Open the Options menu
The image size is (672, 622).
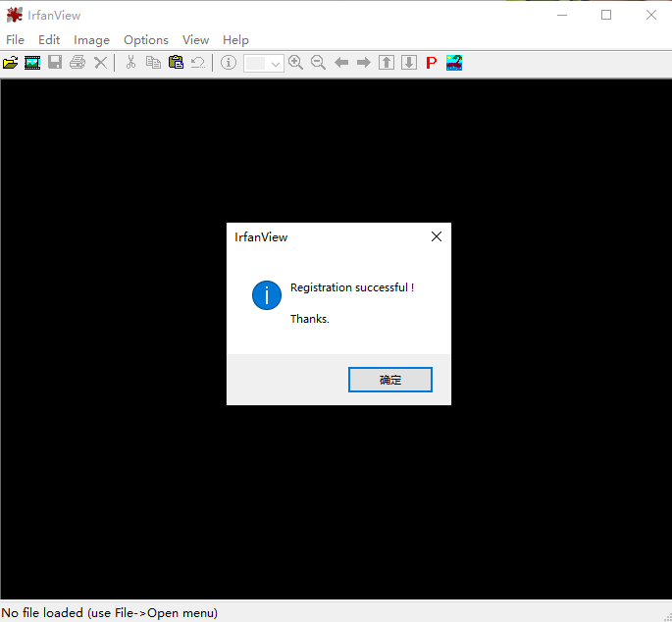(x=145, y=40)
